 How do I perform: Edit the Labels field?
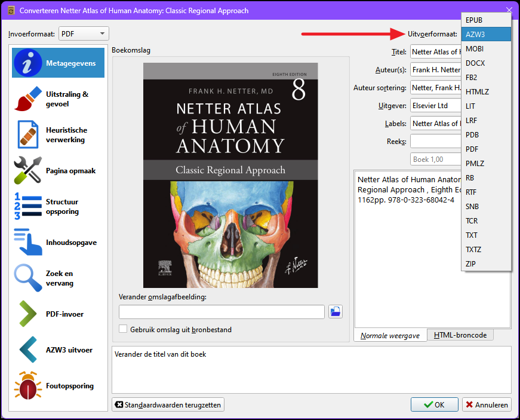click(x=436, y=124)
